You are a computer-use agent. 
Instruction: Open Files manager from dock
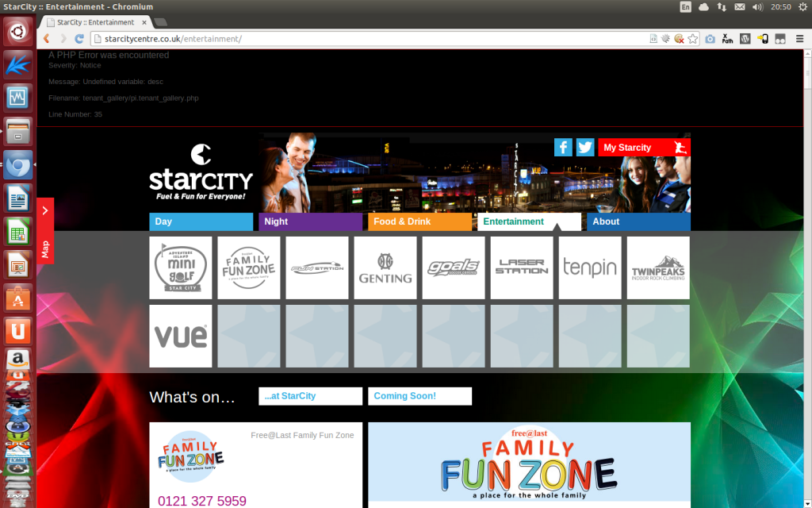[x=18, y=131]
